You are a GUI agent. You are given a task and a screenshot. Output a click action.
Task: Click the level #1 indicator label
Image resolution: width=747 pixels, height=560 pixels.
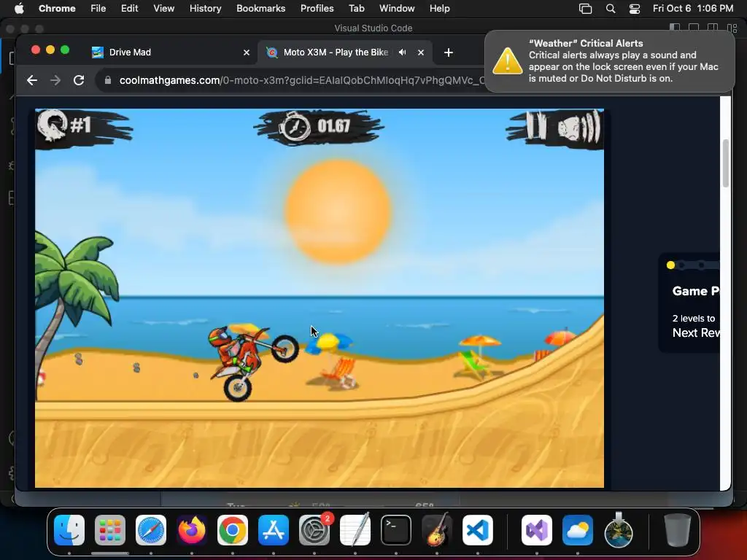80,125
